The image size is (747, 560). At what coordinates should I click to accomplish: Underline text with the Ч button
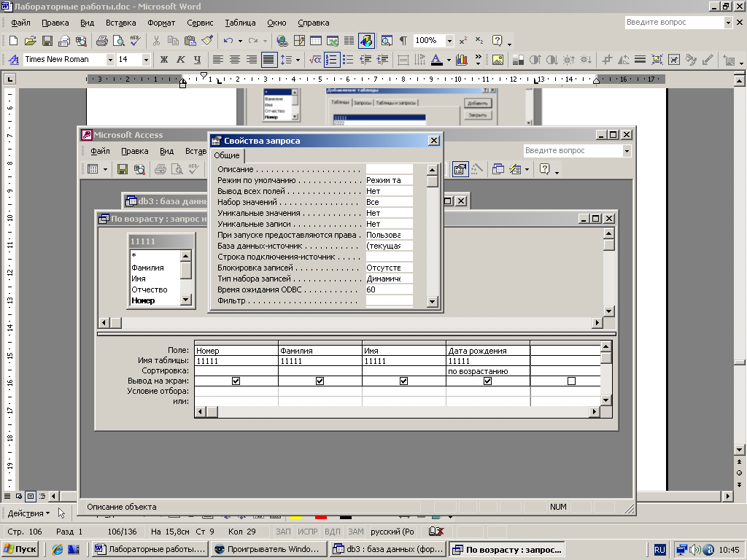point(197,60)
